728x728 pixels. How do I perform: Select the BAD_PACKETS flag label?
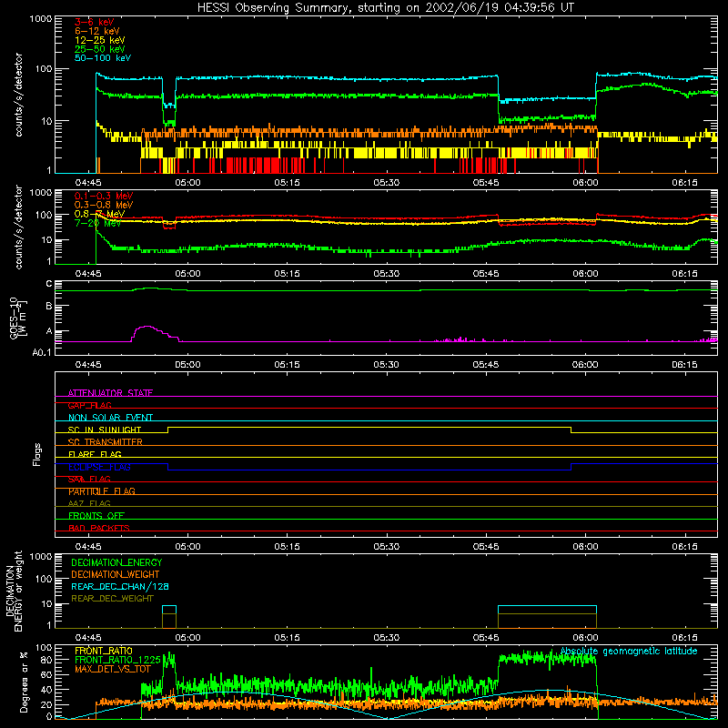click(x=99, y=528)
